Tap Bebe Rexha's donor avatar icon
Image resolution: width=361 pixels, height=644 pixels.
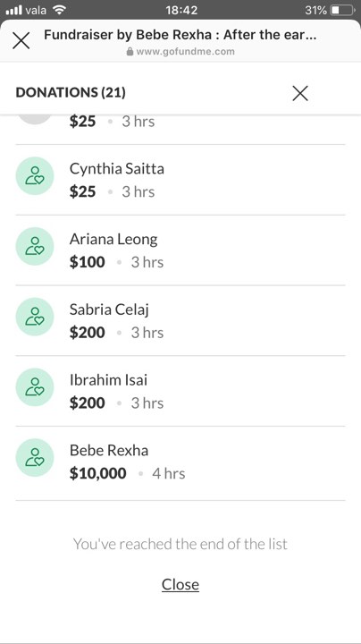tap(35, 458)
